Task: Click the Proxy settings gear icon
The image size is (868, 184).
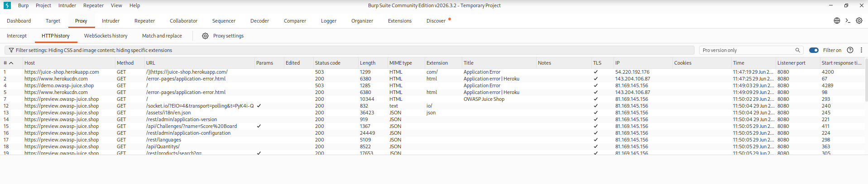Action: pos(205,36)
